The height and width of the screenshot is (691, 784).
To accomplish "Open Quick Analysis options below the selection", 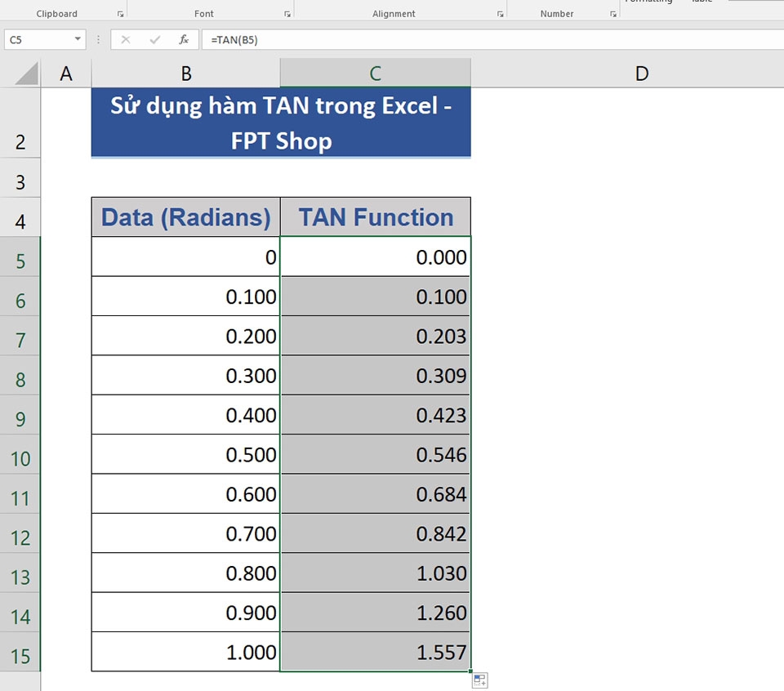I will [x=479, y=680].
